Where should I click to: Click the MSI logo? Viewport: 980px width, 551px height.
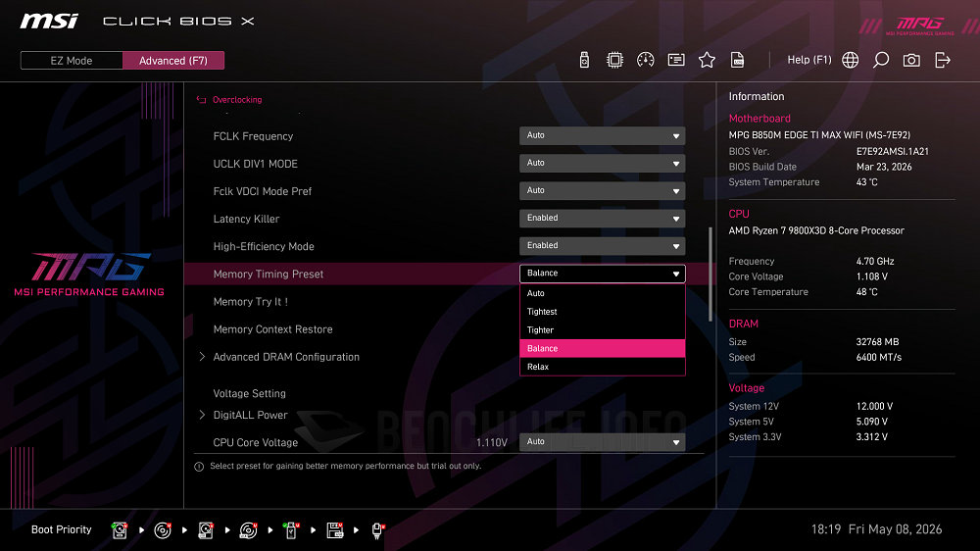coord(49,22)
